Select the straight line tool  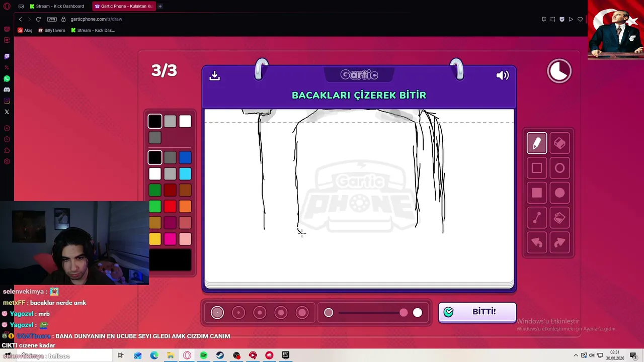click(537, 218)
